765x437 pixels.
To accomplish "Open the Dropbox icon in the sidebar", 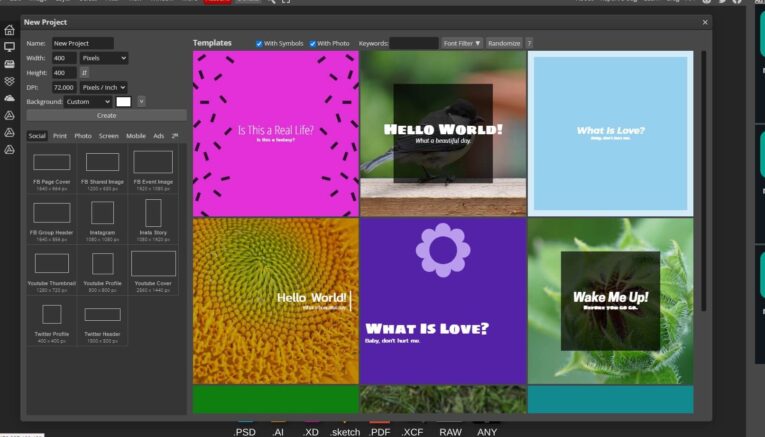I will [9, 81].
